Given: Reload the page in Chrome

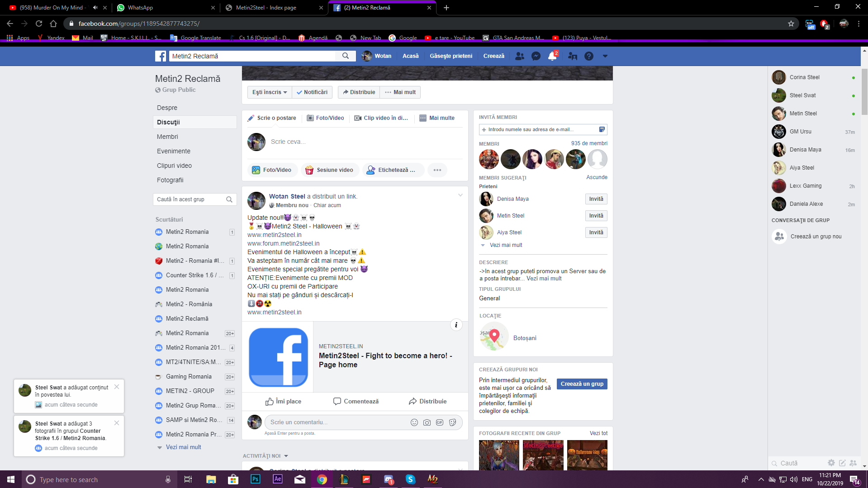Looking at the screenshot, I should tap(39, 24).
